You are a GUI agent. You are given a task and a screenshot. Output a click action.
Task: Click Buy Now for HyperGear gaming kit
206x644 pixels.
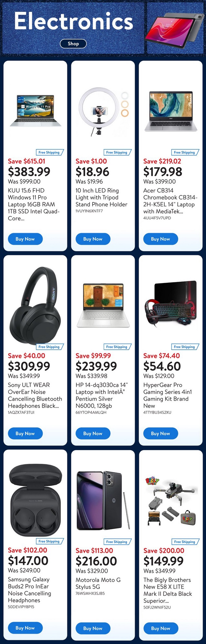161,433
